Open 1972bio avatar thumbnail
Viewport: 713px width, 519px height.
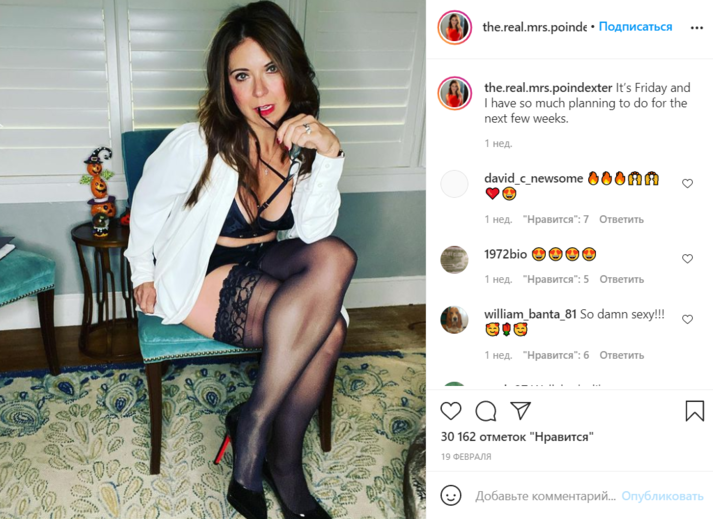(454, 260)
